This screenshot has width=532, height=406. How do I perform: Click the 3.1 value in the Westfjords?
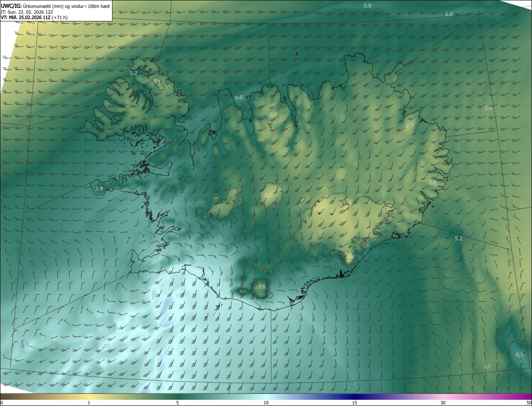tap(157, 82)
